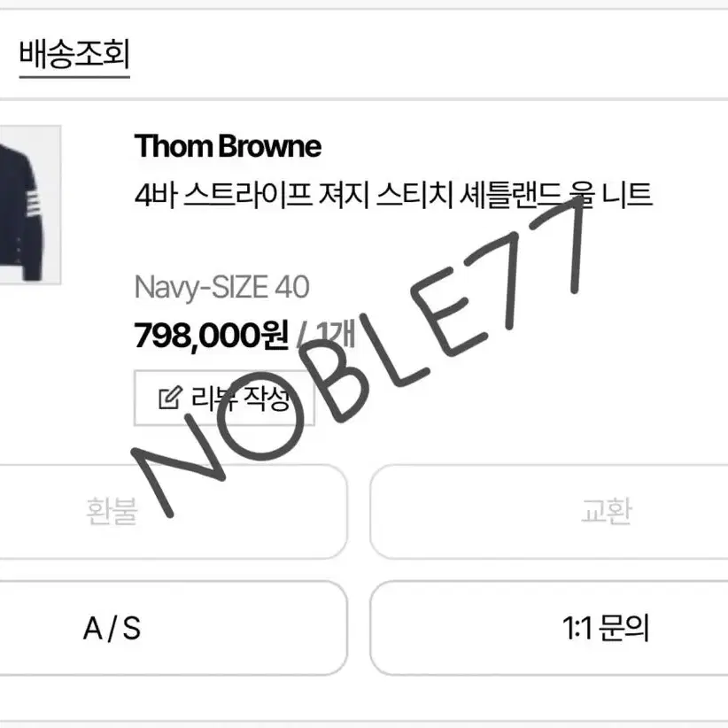Screen dimensions: 728x728
Task: Click the 니트 word ending the title
Action: coord(627,195)
